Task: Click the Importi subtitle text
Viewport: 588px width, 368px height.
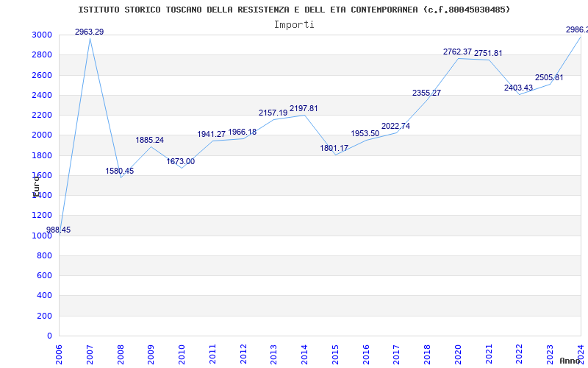Action: tap(294, 24)
